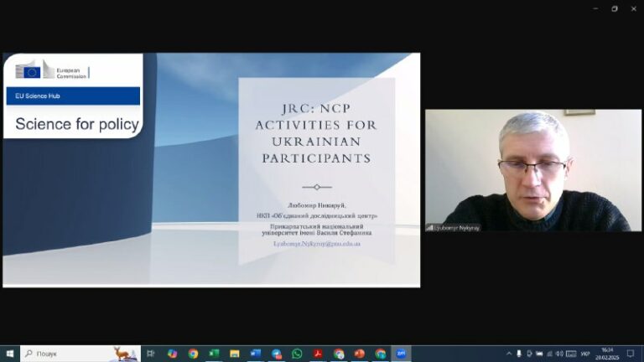Open the clock and calendar flyout

point(607,354)
